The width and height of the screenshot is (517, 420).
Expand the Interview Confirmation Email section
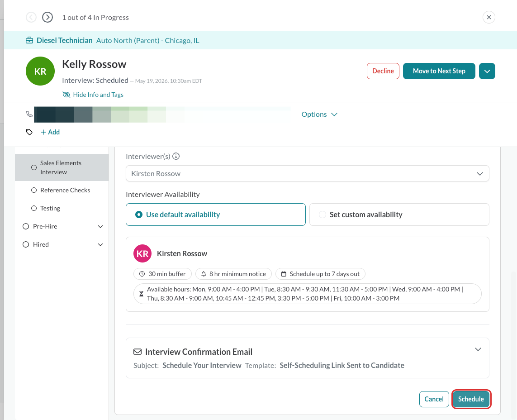tap(478, 349)
